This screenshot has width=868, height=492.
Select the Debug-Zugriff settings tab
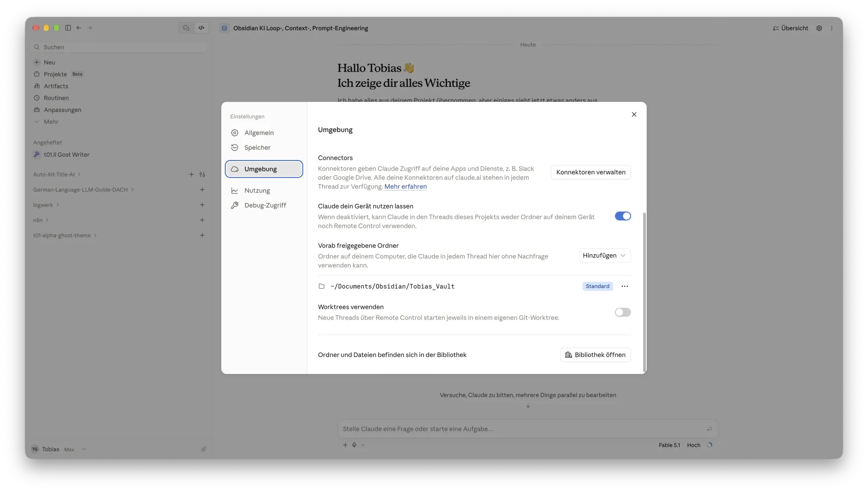click(x=264, y=205)
